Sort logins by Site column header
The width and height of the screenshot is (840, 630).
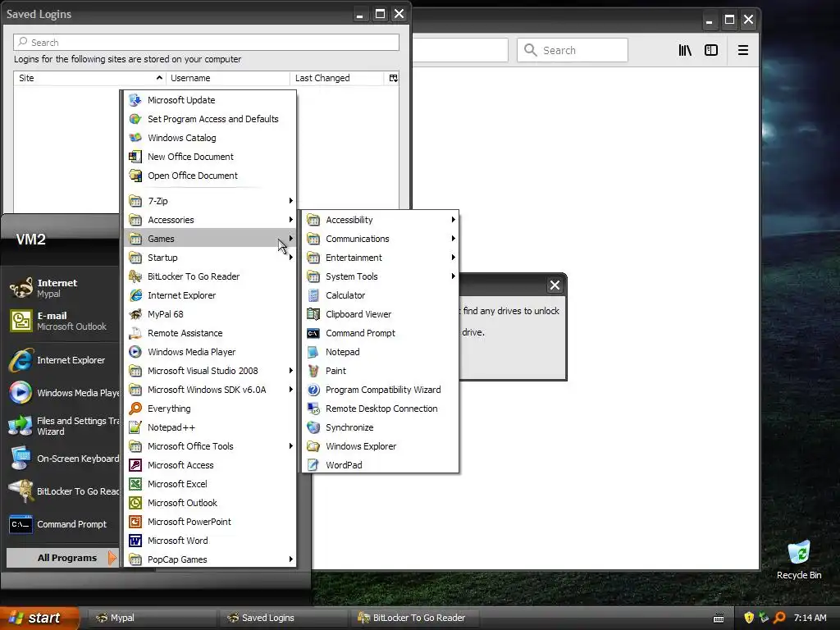click(89, 78)
